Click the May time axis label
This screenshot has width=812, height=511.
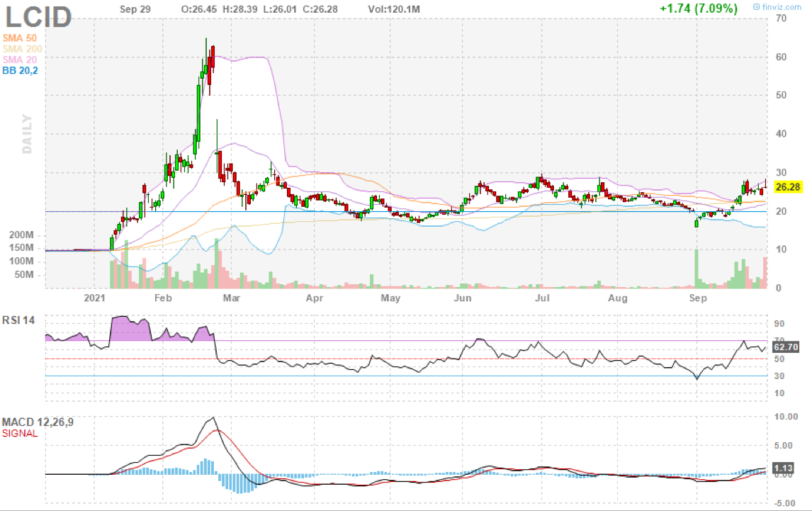tap(390, 298)
